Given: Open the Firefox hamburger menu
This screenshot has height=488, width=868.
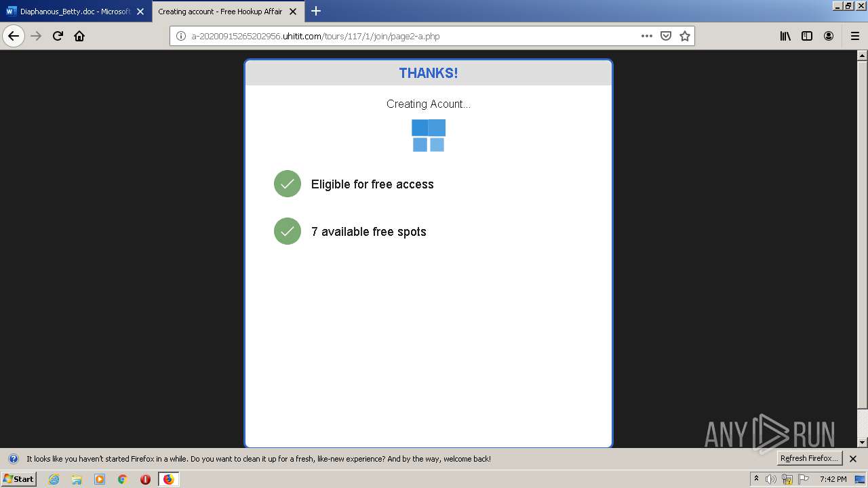Looking at the screenshot, I should pos(855,36).
